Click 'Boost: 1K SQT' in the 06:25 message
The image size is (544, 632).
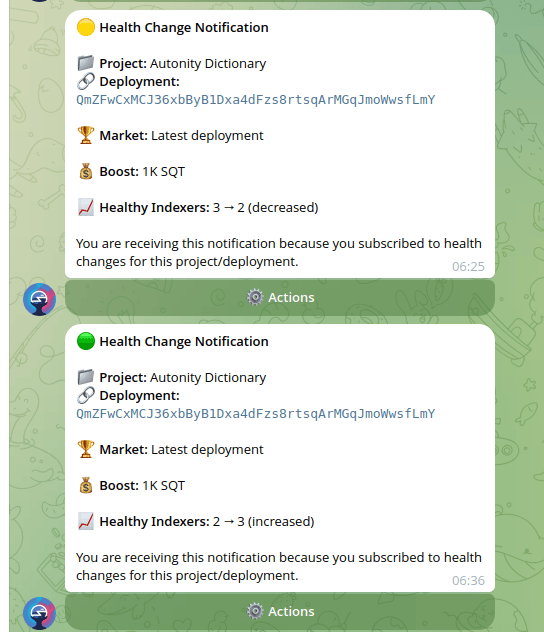(142, 172)
